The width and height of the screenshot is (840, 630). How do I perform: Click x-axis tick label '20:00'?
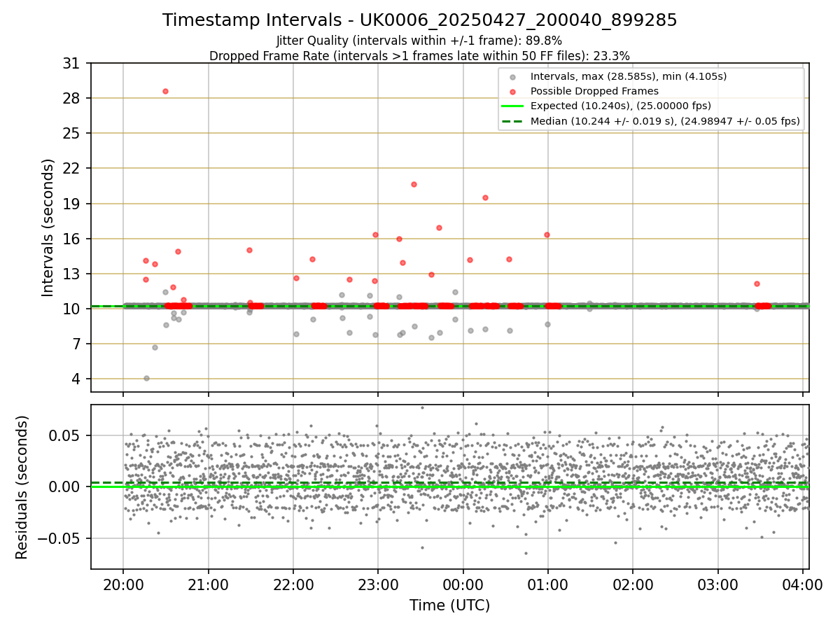coord(123,584)
